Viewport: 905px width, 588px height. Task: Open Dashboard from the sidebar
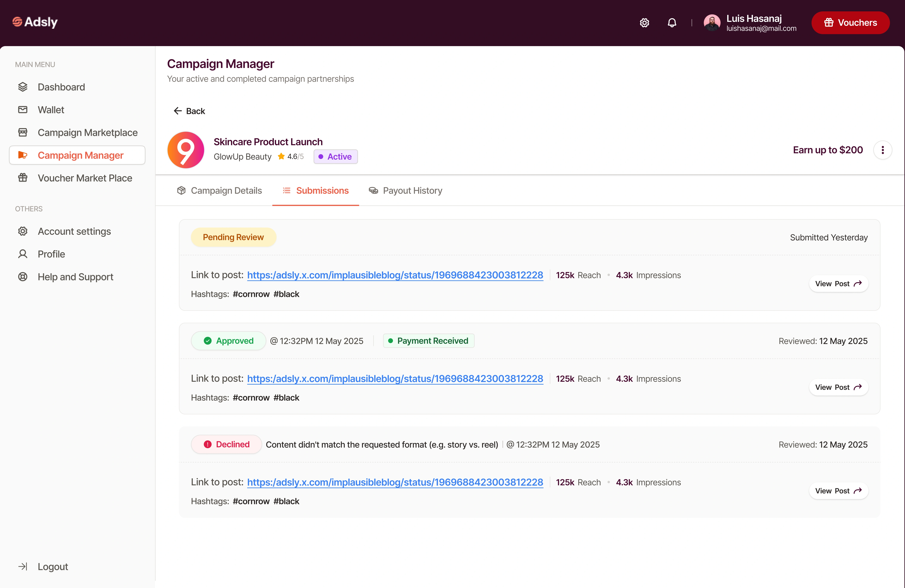click(x=61, y=87)
